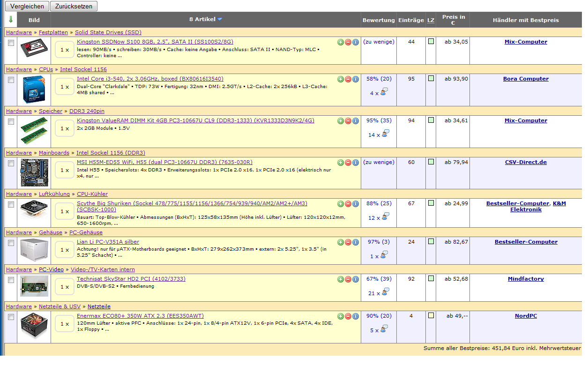Click the Zurücksetzen button
Image resolution: width=588 pixels, height=365 pixels.
[x=74, y=6]
